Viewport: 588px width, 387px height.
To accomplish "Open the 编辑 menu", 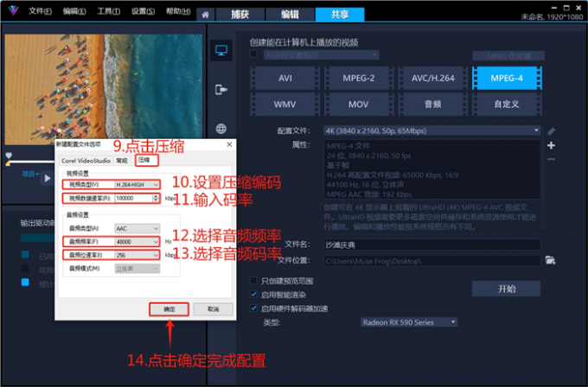I will tap(73, 11).
